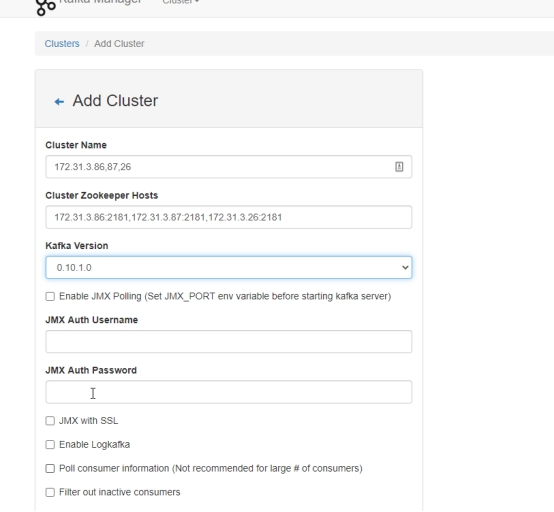This screenshot has height=512, width=554.
Task: Enable the JMX Polling checkbox
Action: (50, 296)
